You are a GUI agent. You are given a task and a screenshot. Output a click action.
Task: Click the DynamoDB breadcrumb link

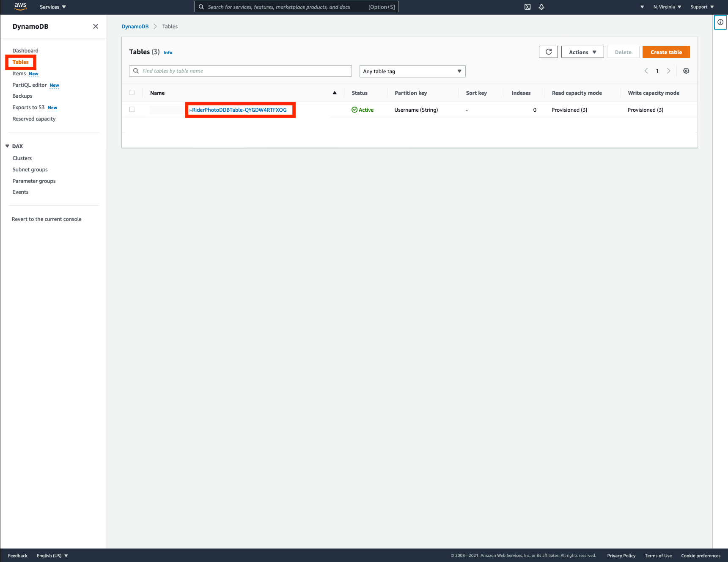point(135,26)
